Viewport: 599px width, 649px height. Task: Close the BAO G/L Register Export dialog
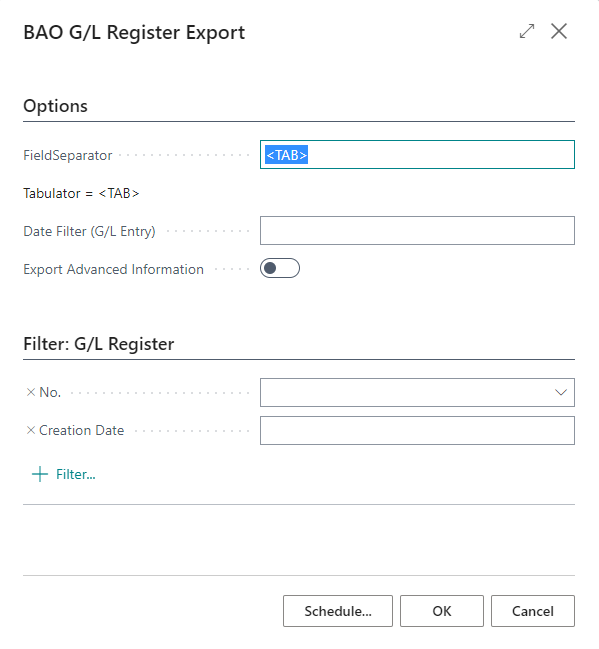click(558, 31)
